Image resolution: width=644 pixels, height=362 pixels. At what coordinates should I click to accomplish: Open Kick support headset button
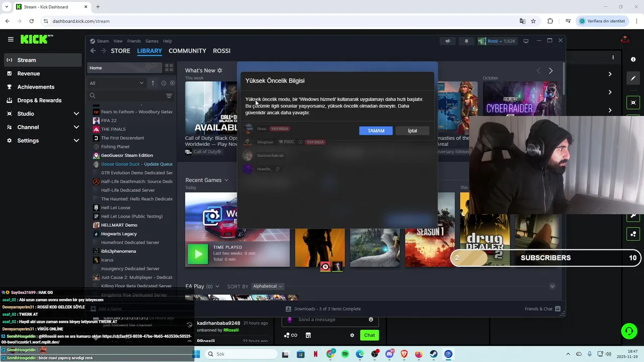coord(629,331)
